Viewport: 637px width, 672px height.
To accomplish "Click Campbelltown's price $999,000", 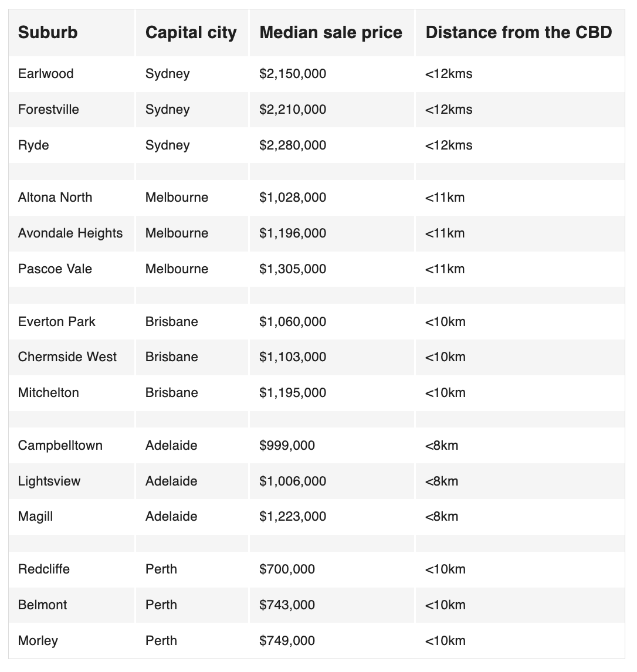I will click(x=287, y=446).
